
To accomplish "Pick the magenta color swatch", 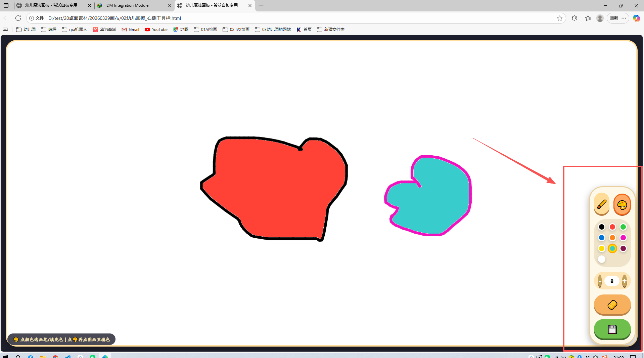I will [623, 238].
